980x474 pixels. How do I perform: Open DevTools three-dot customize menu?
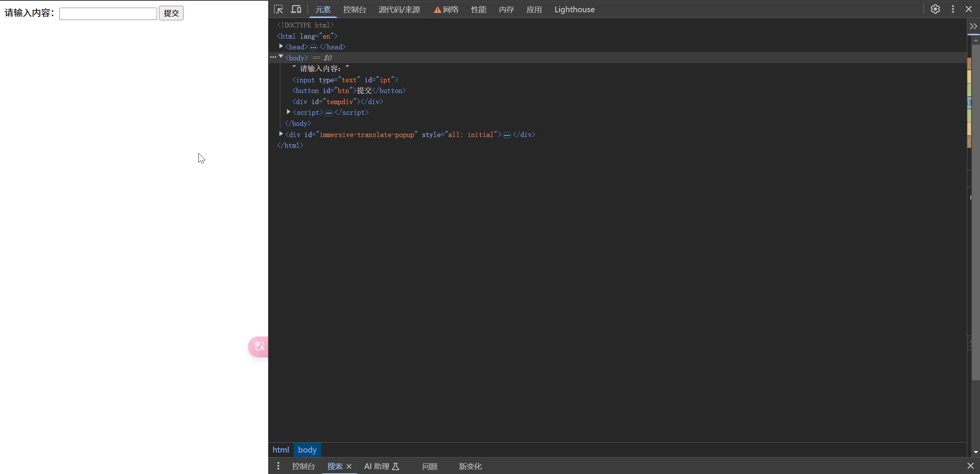point(953,9)
